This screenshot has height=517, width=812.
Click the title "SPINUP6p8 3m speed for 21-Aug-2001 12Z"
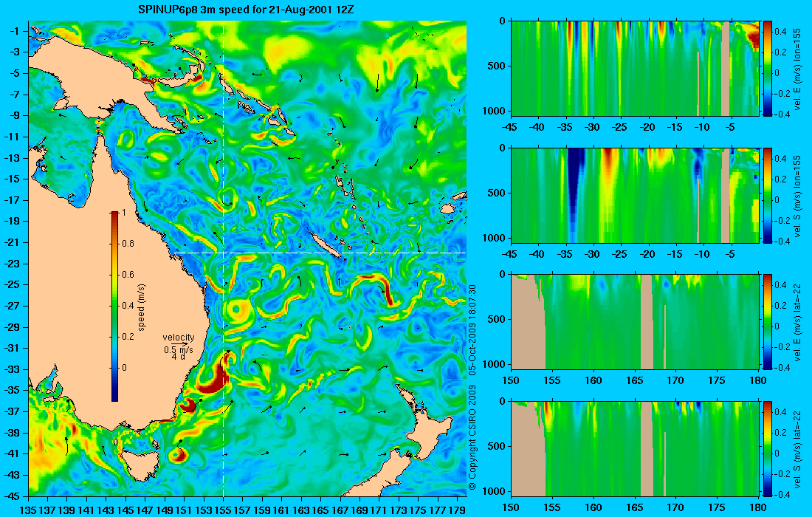click(x=247, y=10)
